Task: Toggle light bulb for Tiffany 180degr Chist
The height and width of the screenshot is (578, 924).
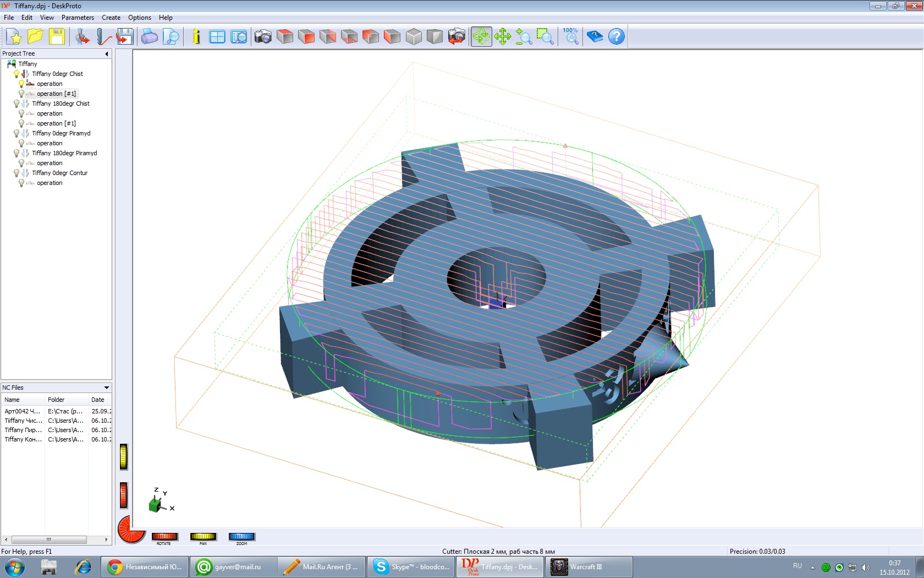Action: point(16,103)
